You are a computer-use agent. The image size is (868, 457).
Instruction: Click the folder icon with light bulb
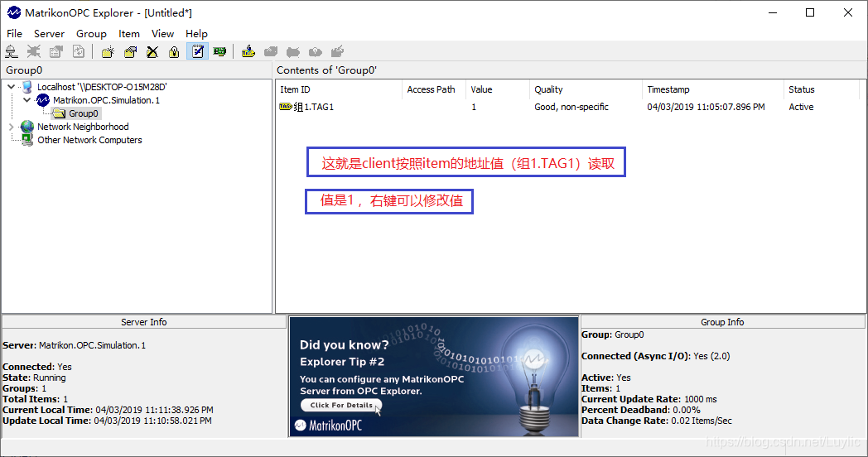[175, 51]
